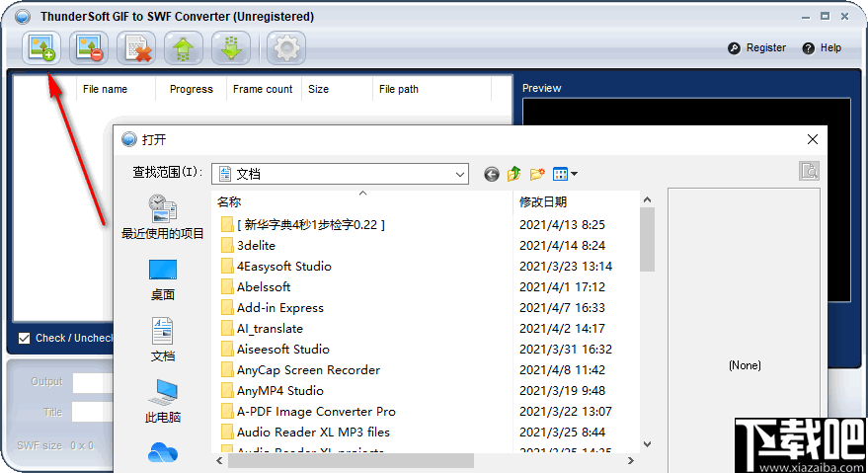The height and width of the screenshot is (473, 868).
Task: Click the Progress column header
Action: pos(191,89)
